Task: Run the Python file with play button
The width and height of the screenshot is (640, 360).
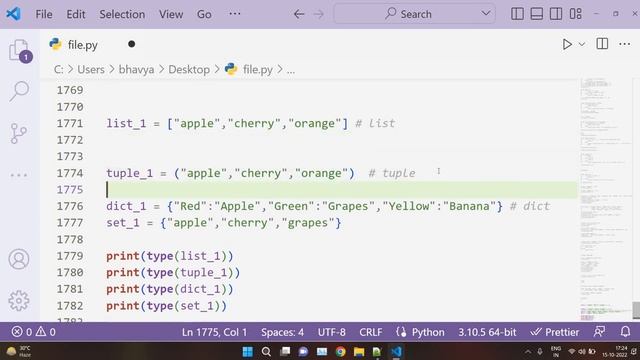Action: pos(567,44)
